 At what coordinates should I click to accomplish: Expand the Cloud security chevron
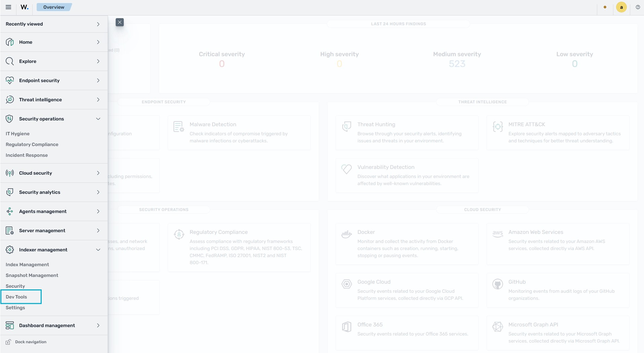click(x=98, y=173)
